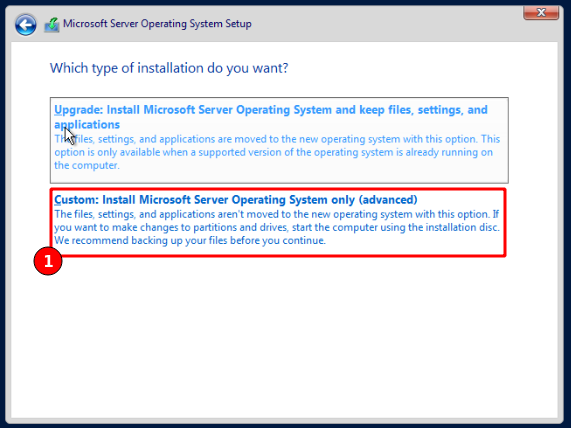Choose Custom: Install Microsoft Server Operating System only
The width and height of the screenshot is (571, 428).
236,200
